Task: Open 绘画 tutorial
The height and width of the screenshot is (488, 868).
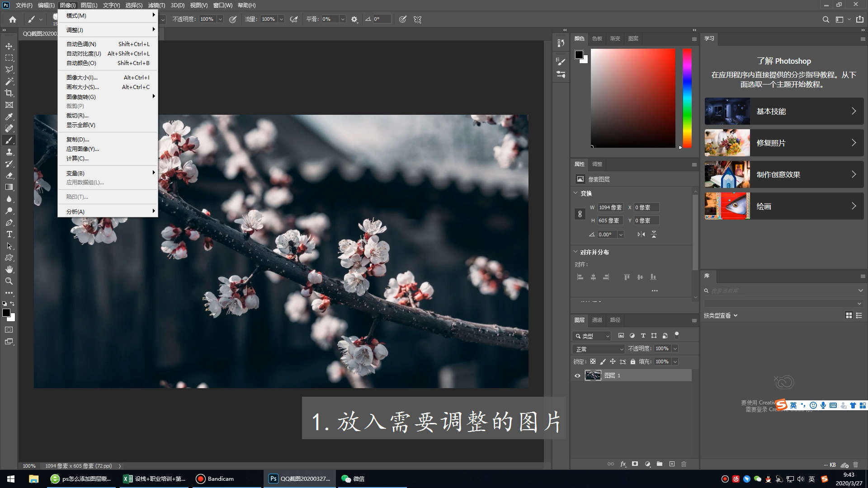Action: pyautogui.click(x=784, y=206)
